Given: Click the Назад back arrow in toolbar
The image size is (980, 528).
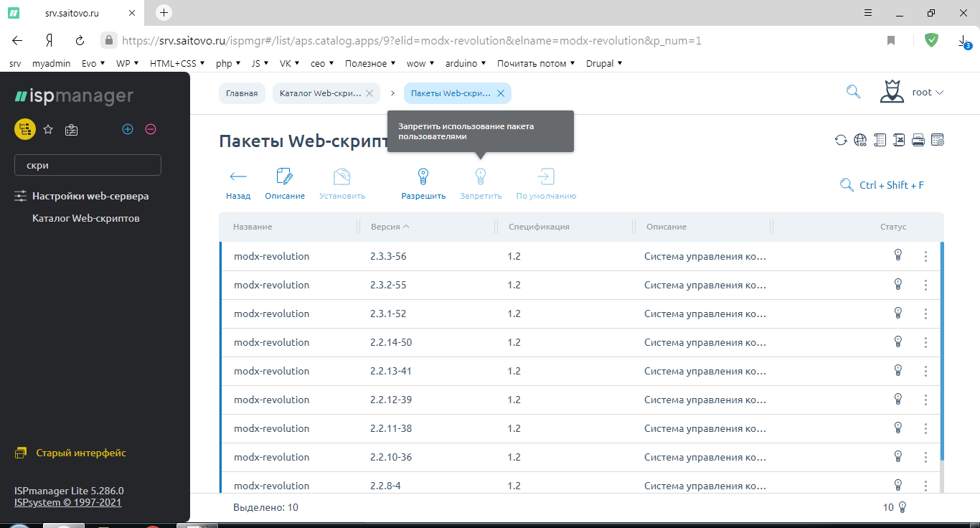Looking at the screenshot, I should click(x=238, y=184).
